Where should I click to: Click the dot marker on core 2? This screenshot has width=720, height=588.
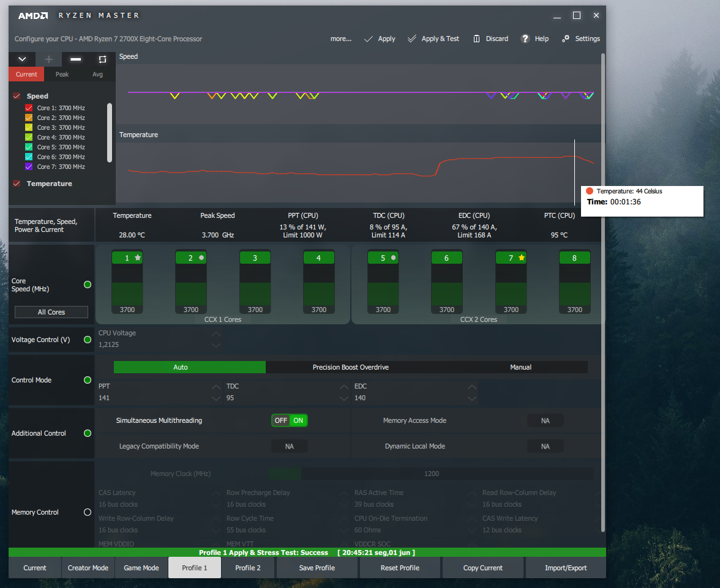[x=201, y=258]
